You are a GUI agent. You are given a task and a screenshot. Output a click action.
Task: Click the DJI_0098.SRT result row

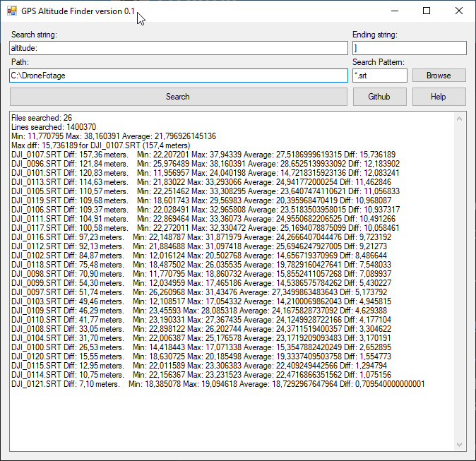tap(201, 274)
